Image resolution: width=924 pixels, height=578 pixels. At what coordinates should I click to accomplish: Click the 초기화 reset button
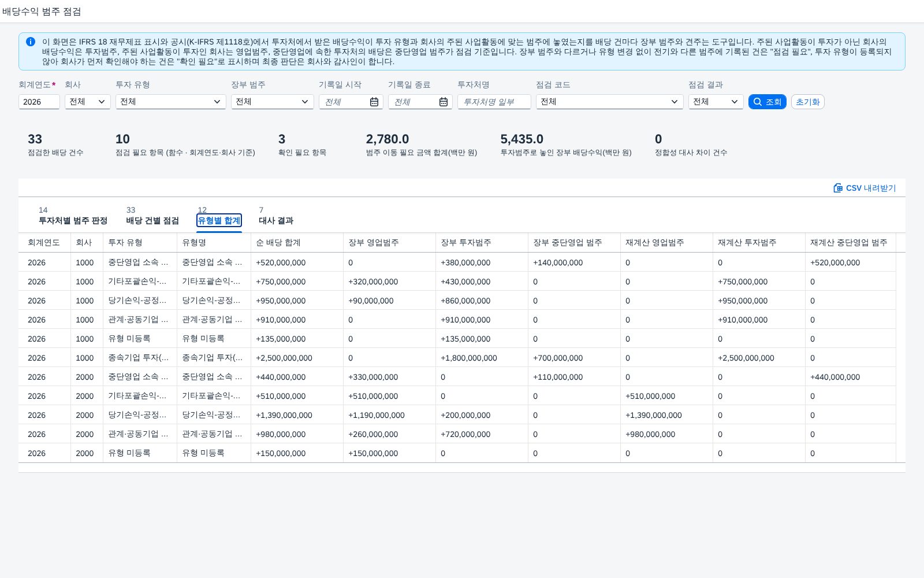point(808,102)
